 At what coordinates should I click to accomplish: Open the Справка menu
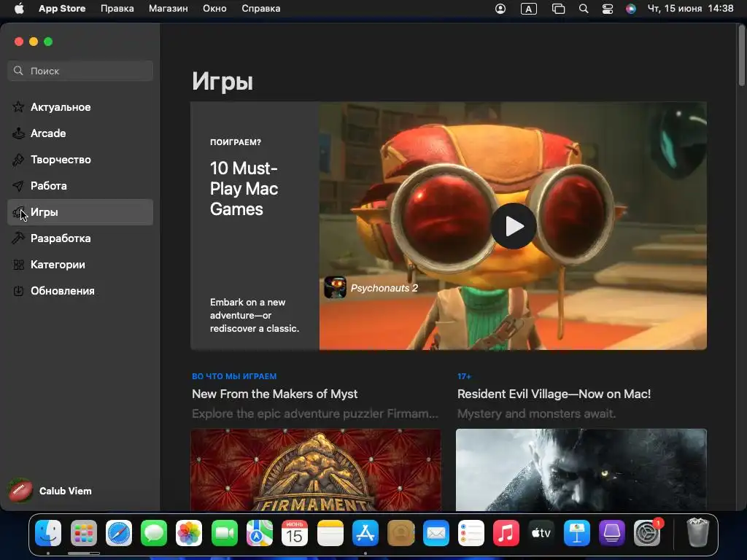click(260, 9)
